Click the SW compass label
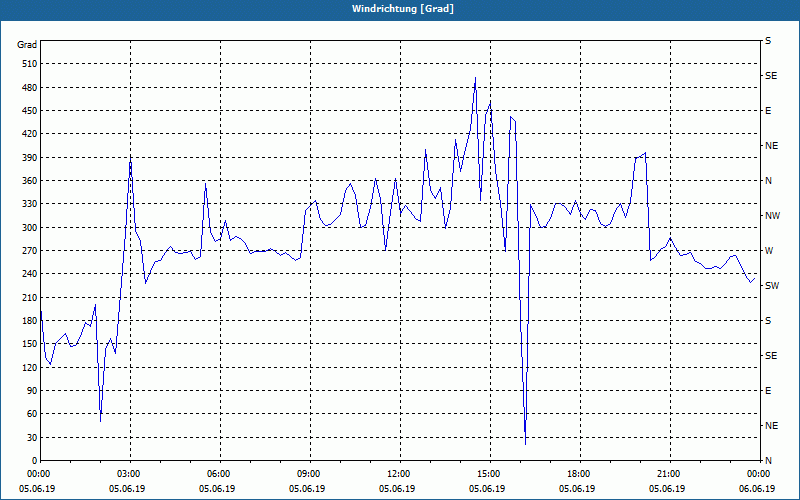 coord(772,286)
